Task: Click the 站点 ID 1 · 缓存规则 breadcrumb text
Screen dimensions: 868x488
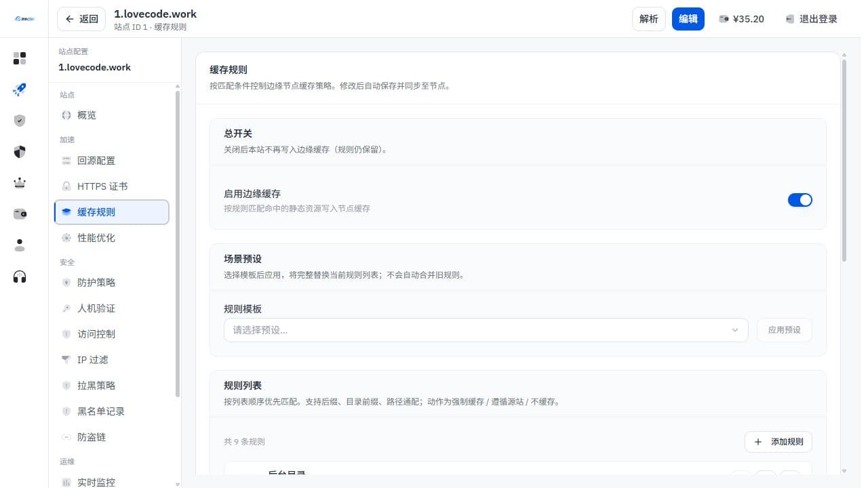Action: point(150,27)
